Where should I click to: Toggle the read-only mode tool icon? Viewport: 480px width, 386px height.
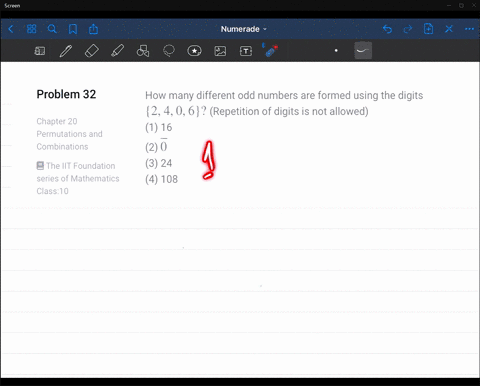40,51
